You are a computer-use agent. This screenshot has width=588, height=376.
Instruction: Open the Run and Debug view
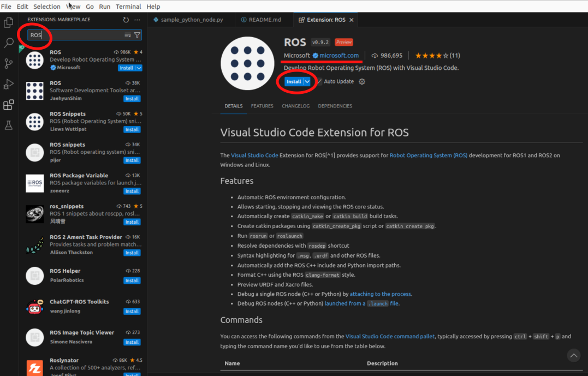[x=8, y=84]
